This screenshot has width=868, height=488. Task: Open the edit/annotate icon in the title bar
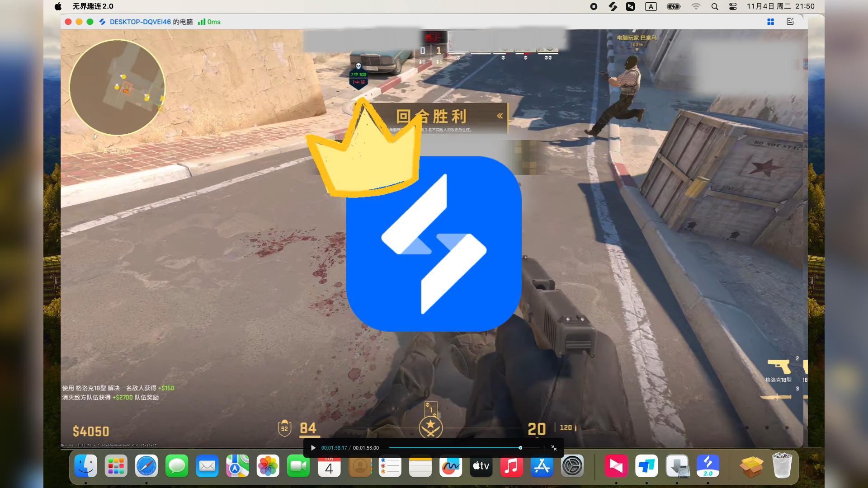(x=790, y=21)
